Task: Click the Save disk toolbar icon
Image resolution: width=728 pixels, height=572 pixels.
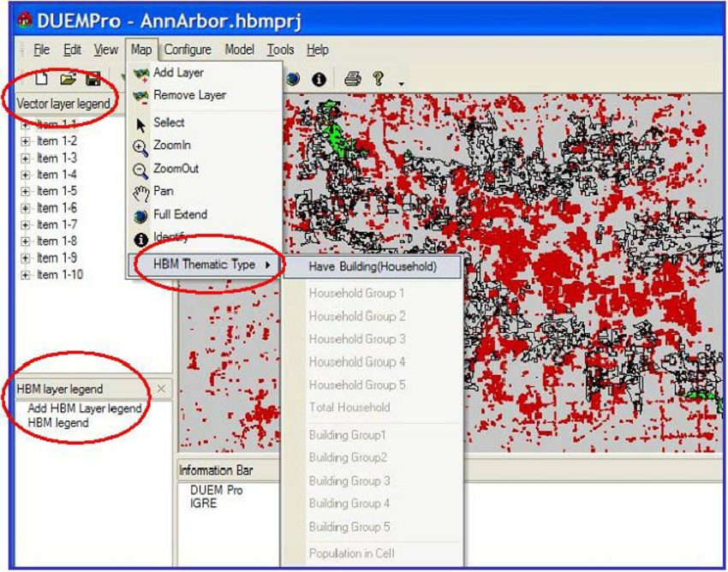Action: pos(93,79)
